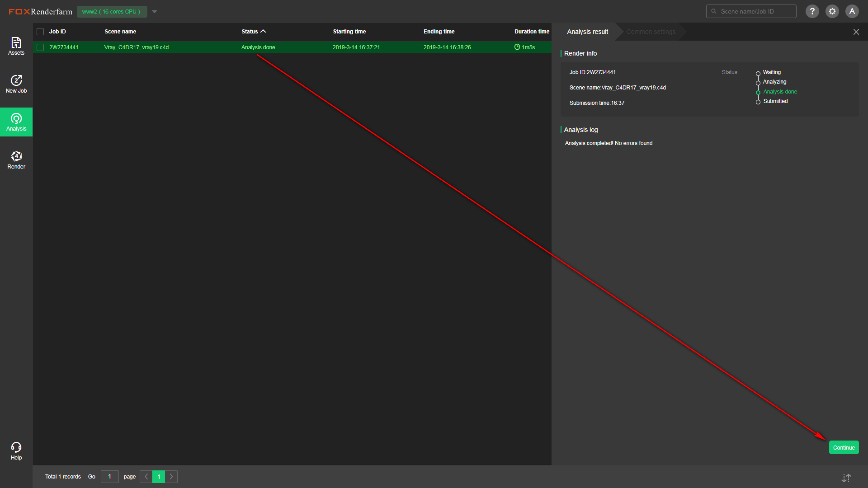This screenshot has height=488, width=868.
Task: Switch to the Common settings tab
Action: point(651,32)
